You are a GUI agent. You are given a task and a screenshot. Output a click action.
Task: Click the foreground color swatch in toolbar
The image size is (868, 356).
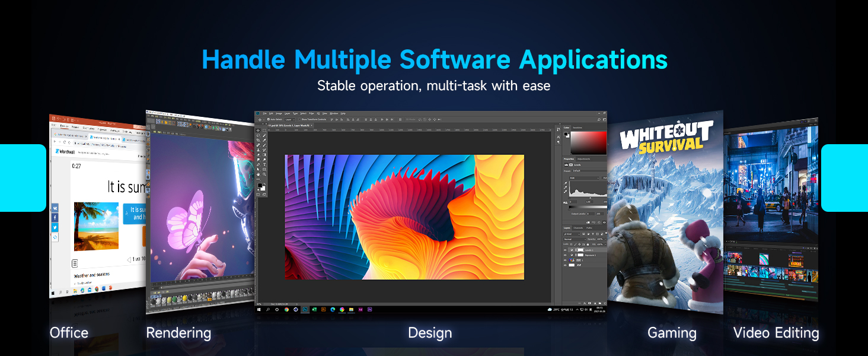pos(260,185)
